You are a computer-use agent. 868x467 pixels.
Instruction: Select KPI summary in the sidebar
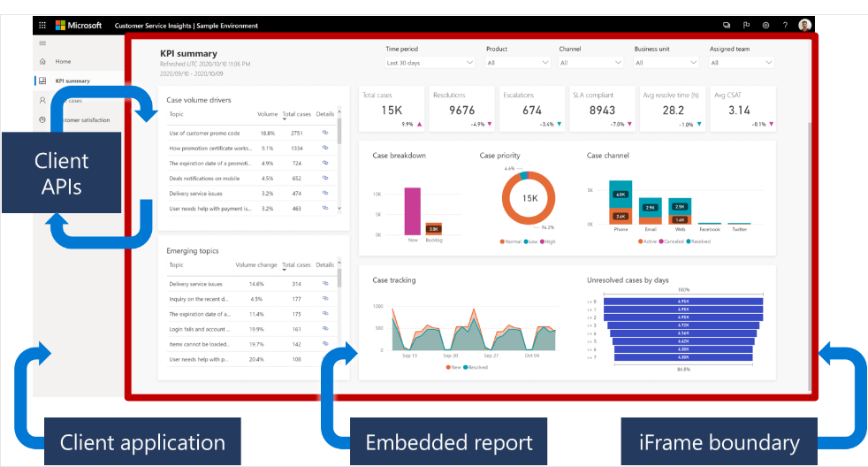click(72, 81)
